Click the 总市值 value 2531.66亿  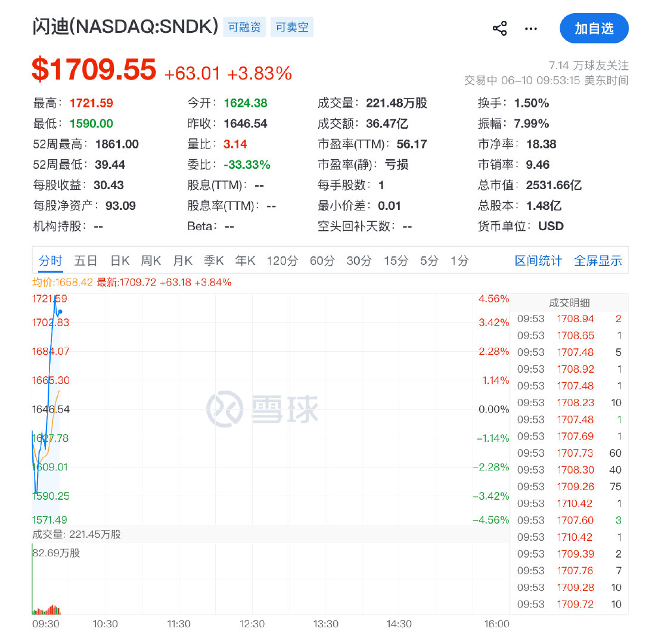point(554,185)
